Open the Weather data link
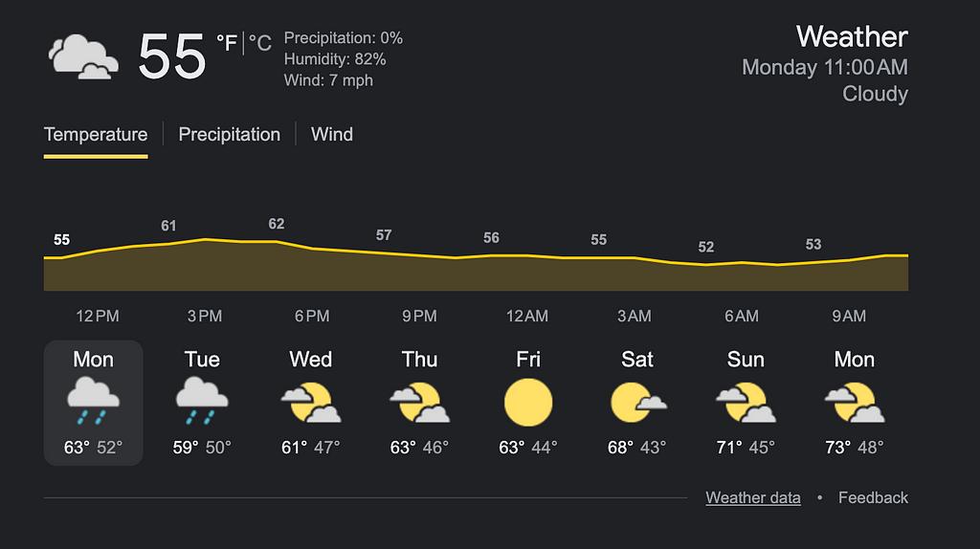980x549 pixels. (x=753, y=497)
